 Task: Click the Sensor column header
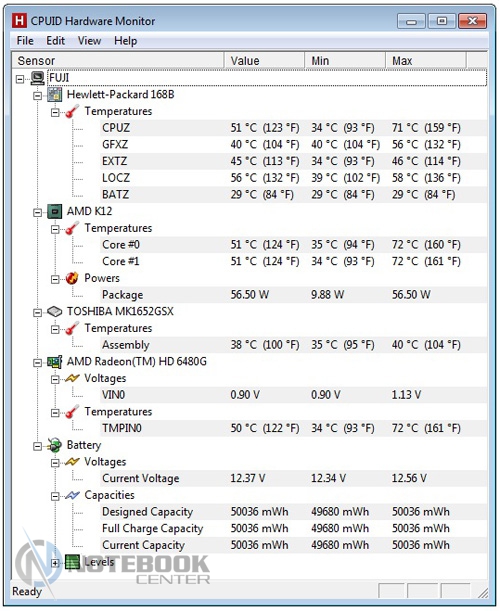point(118,61)
